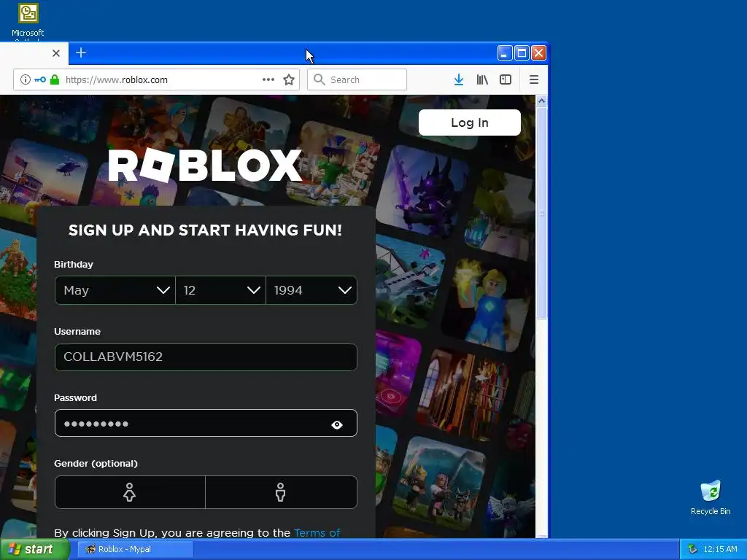Click the Roblox - Mypal taskbar button
This screenshot has height=560, width=747.
point(135,549)
